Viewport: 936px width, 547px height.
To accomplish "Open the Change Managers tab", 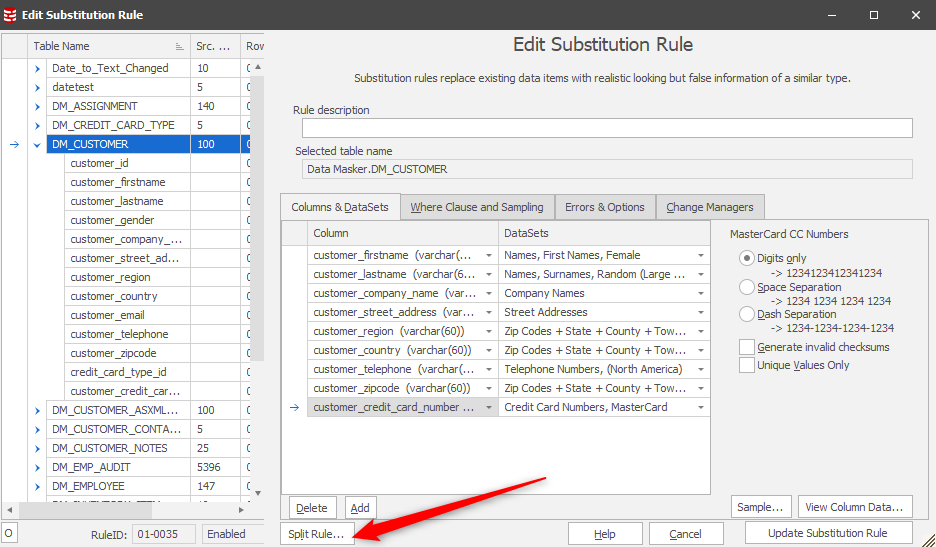I will coord(711,207).
